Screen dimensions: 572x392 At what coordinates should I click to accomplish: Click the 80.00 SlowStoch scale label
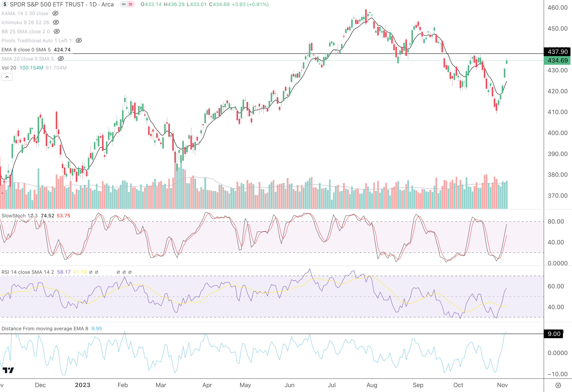(556, 221)
